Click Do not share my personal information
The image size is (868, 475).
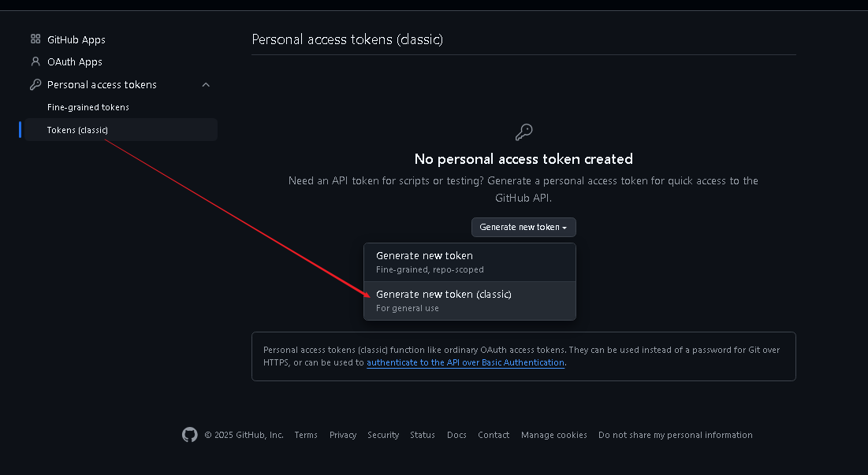(x=676, y=435)
